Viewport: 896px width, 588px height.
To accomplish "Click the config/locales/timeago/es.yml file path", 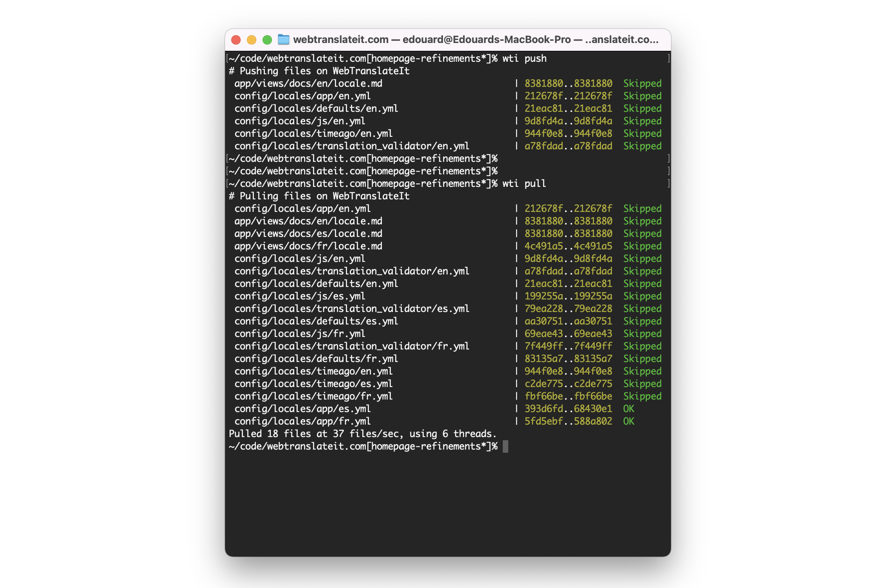I will tap(313, 384).
